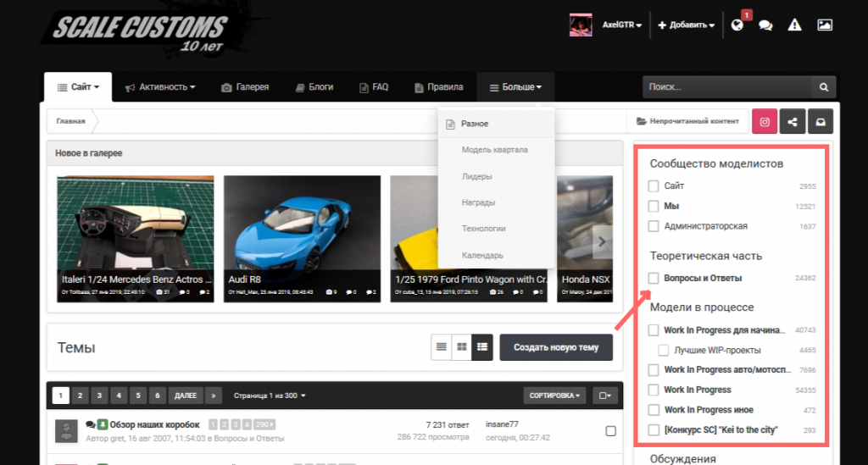
Task: Enable the "Лучшие WIP-проекты" checkbox
Action: point(665,350)
